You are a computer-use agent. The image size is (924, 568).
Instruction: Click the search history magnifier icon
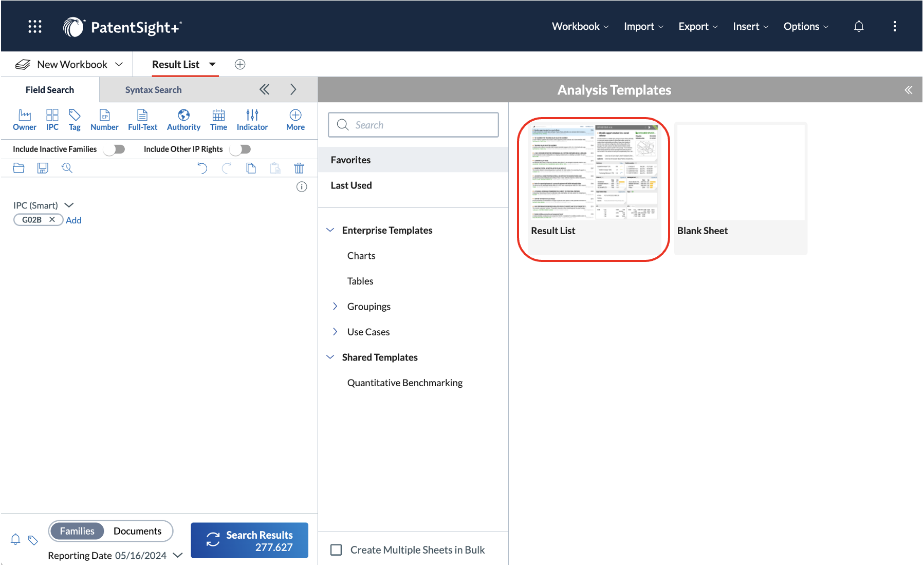click(67, 168)
